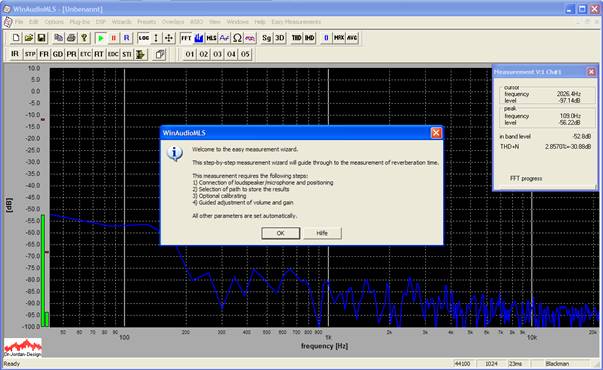Save using the floppy disk icon

[41, 38]
